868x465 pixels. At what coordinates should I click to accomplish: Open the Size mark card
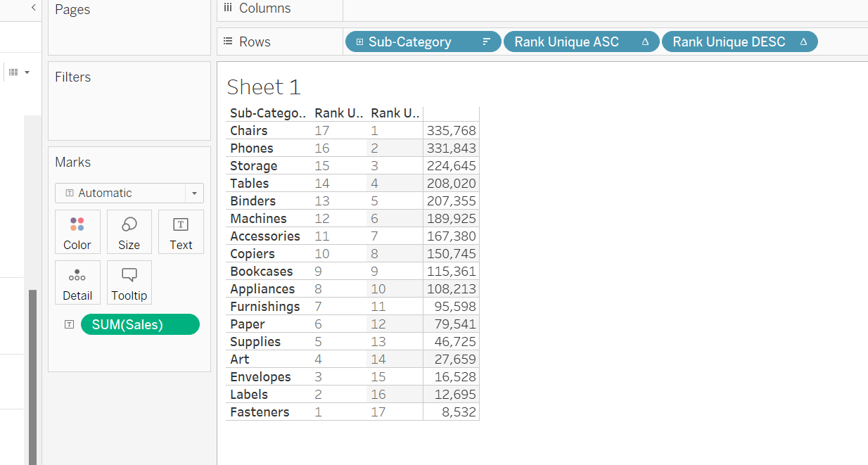click(x=129, y=231)
